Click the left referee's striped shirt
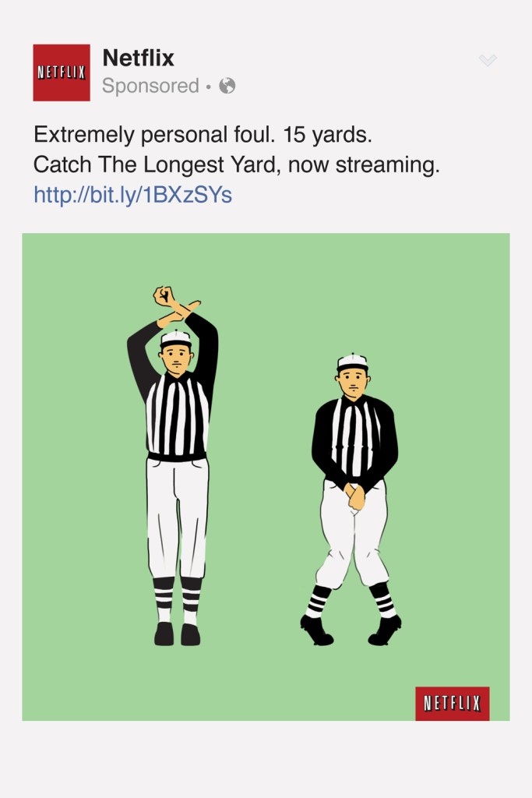This screenshot has height=798, width=532. 178,413
